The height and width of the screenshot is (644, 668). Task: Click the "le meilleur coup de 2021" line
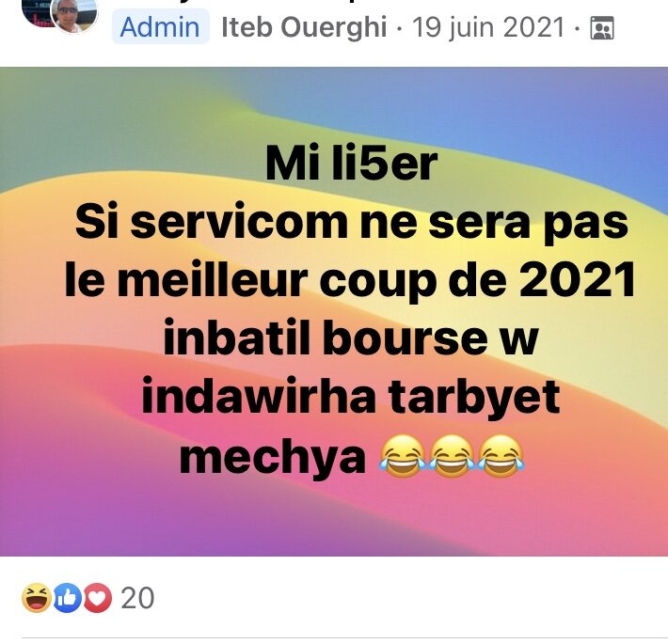(350, 281)
